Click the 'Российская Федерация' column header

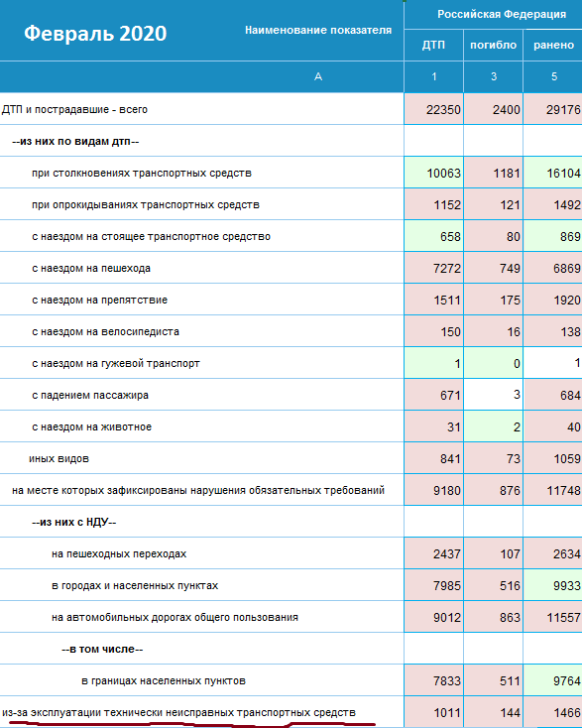(502, 15)
